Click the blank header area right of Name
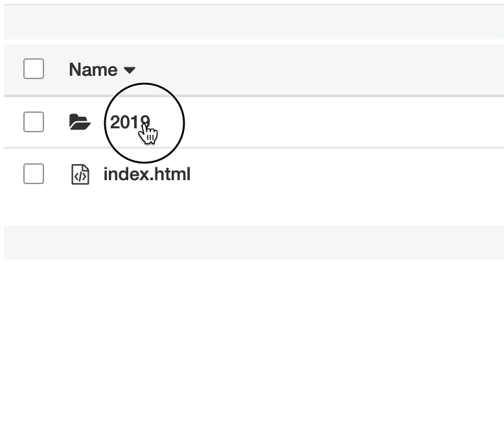This screenshot has height=433, width=504. tap(317, 70)
